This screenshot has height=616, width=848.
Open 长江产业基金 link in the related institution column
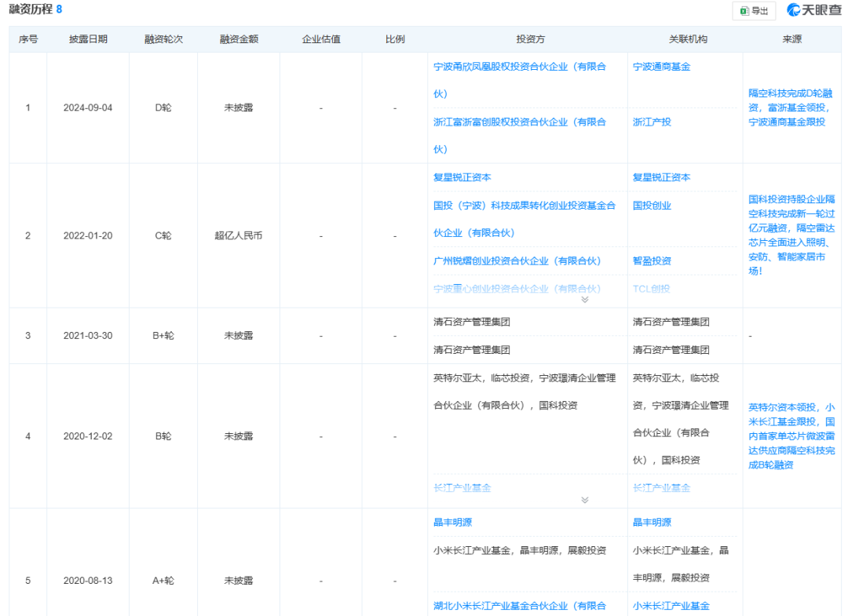[x=661, y=488]
